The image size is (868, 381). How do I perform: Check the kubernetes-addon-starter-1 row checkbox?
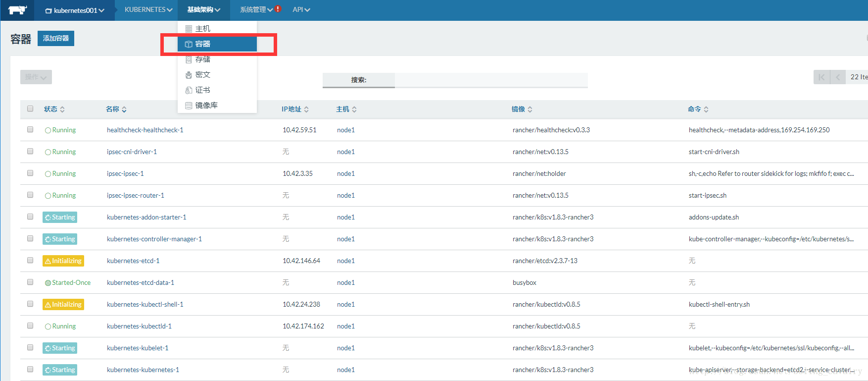tap(30, 217)
